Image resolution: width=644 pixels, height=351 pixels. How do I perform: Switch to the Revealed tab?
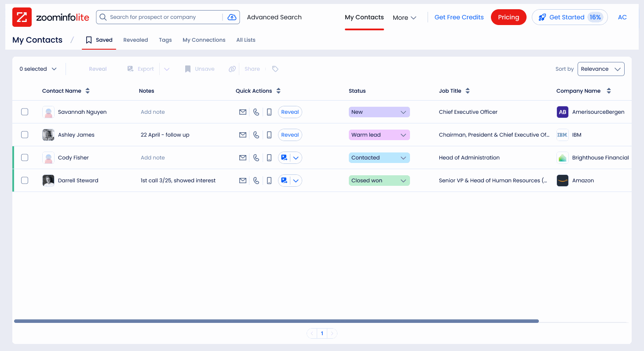pyautogui.click(x=135, y=40)
